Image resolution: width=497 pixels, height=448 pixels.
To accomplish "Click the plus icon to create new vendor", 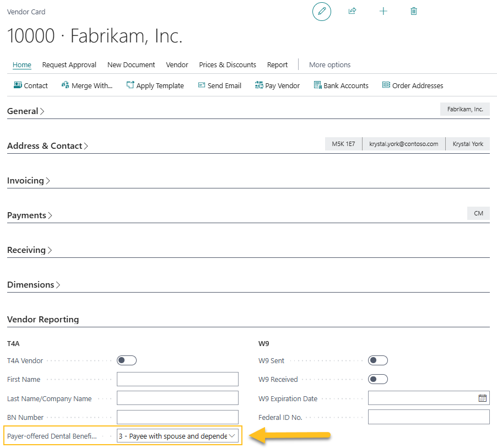I will [x=383, y=11].
